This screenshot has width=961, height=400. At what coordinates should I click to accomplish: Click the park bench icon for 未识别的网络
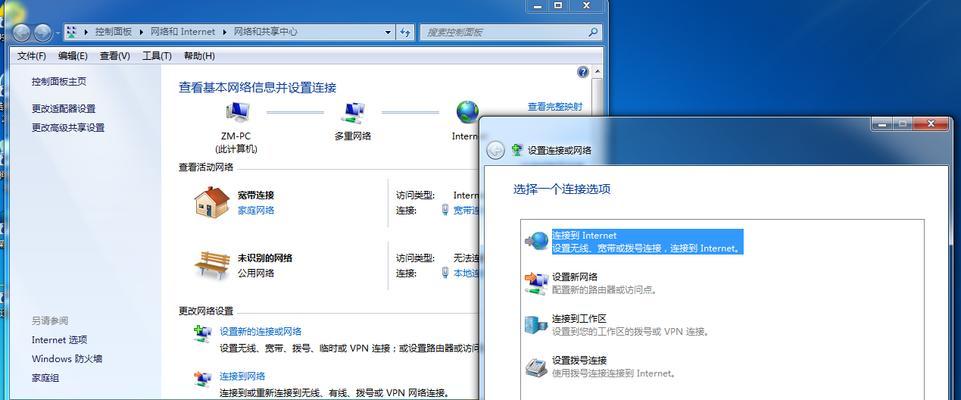pyautogui.click(x=212, y=265)
